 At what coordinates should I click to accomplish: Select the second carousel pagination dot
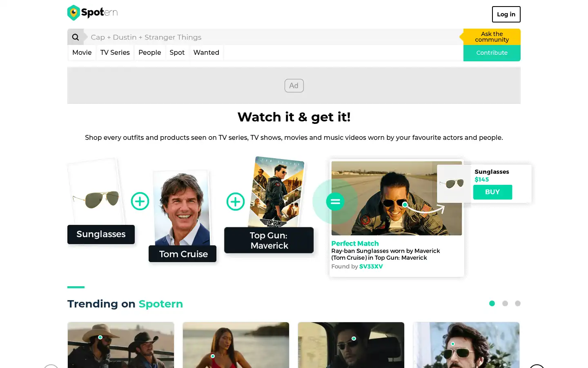[505, 303]
